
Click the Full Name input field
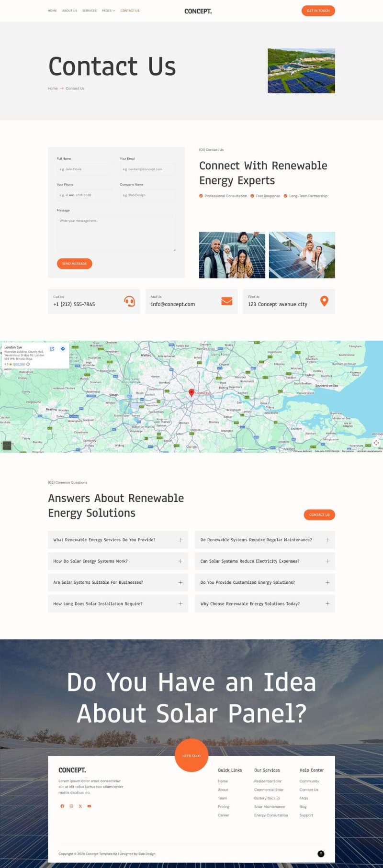click(x=84, y=169)
